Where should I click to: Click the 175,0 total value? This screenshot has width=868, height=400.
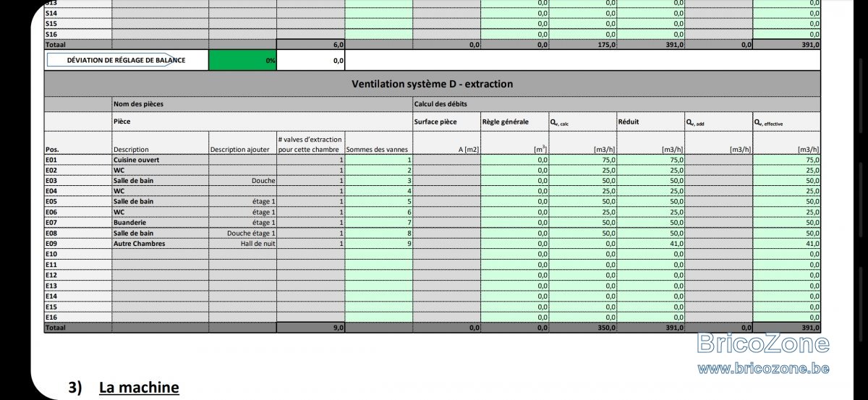tap(608, 45)
